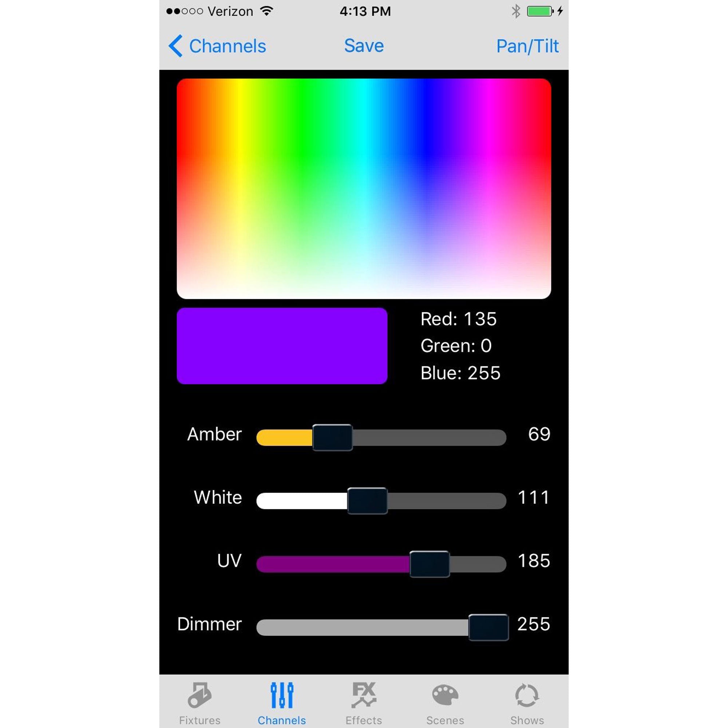Screen dimensions: 728x728
Task: Click the Save button
Action: (x=364, y=45)
